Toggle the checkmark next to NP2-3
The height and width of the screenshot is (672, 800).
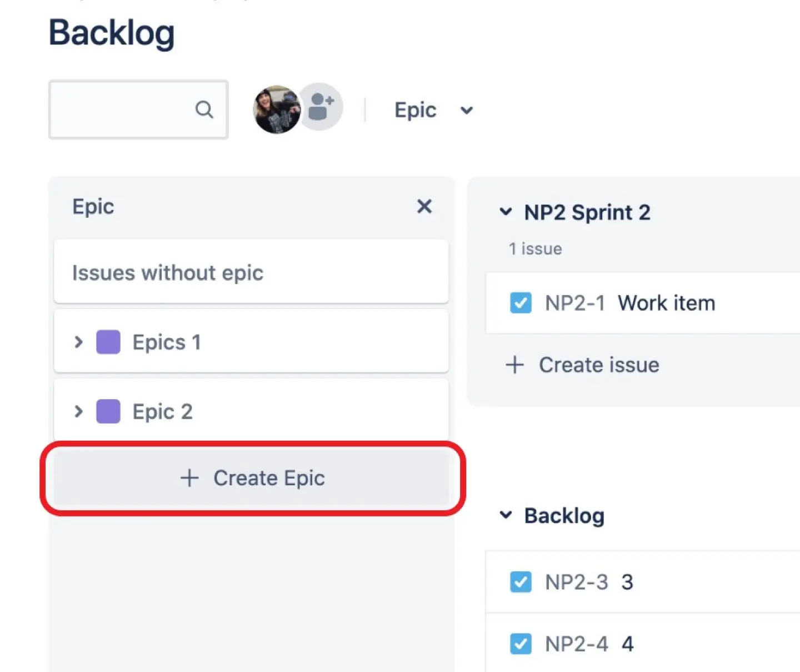[521, 582]
